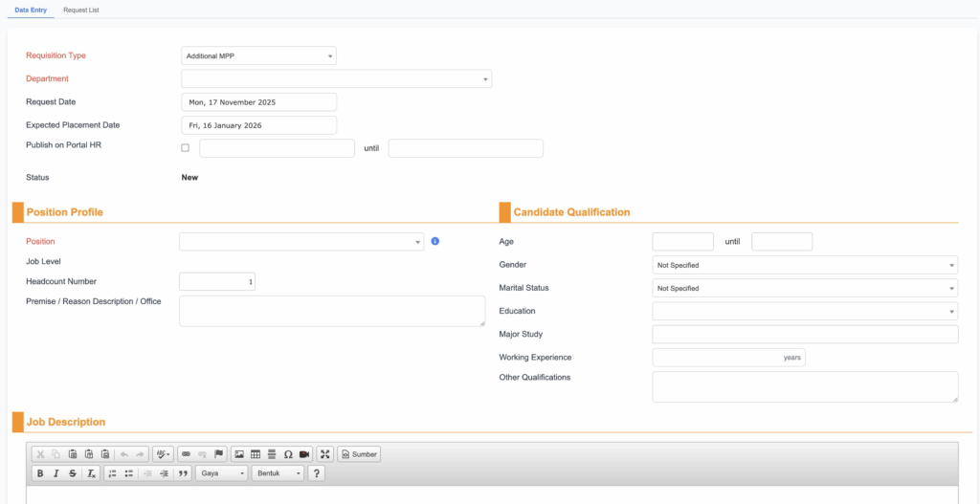The width and height of the screenshot is (980, 504).
Task: Insert special character omega symbol
Action: 288,454
